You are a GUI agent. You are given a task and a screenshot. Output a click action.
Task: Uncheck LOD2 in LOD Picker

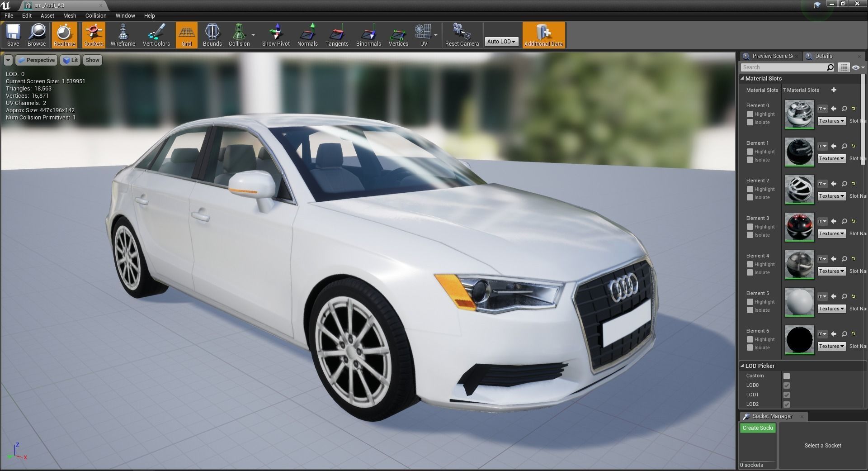pyautogui.click(x=787, y=404)
